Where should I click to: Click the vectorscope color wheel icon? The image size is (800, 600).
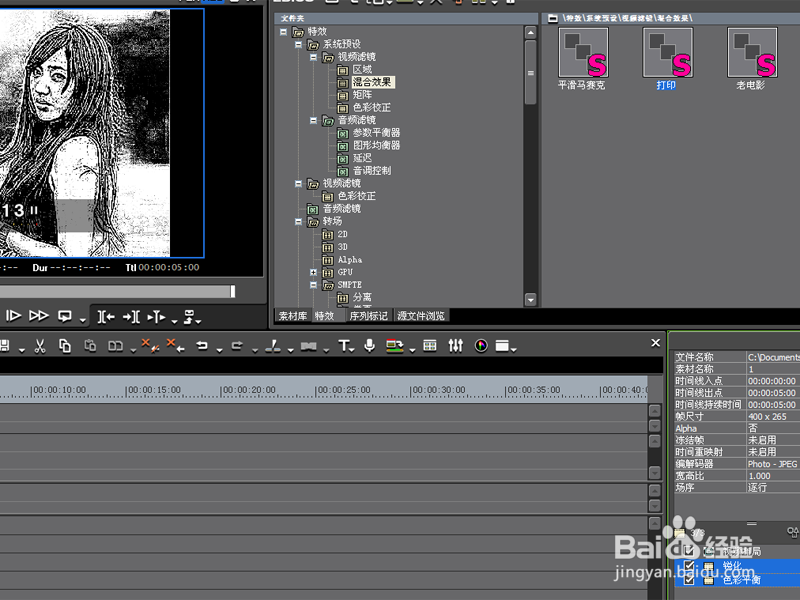pos(481,346)
